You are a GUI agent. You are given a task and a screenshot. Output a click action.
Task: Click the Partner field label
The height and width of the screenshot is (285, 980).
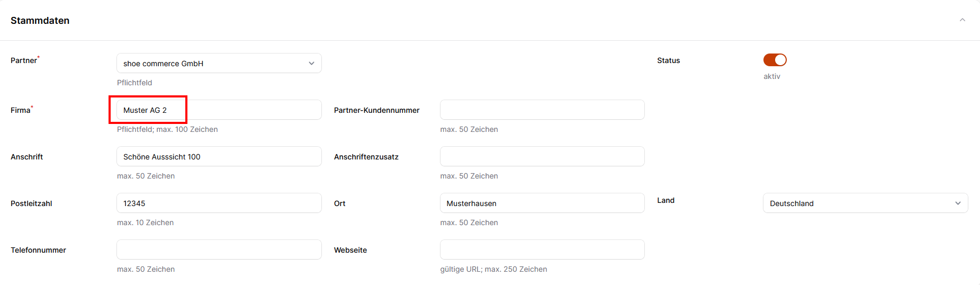tap(24, 60)
